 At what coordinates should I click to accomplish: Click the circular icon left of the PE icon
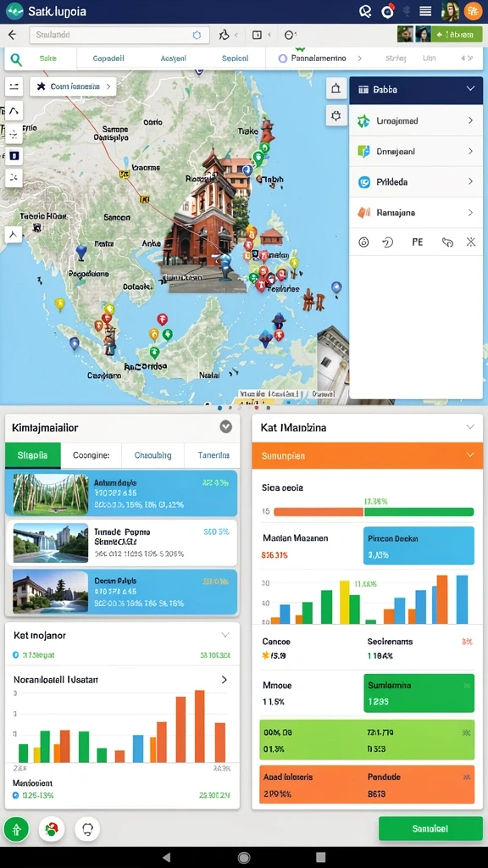(363, 242)
